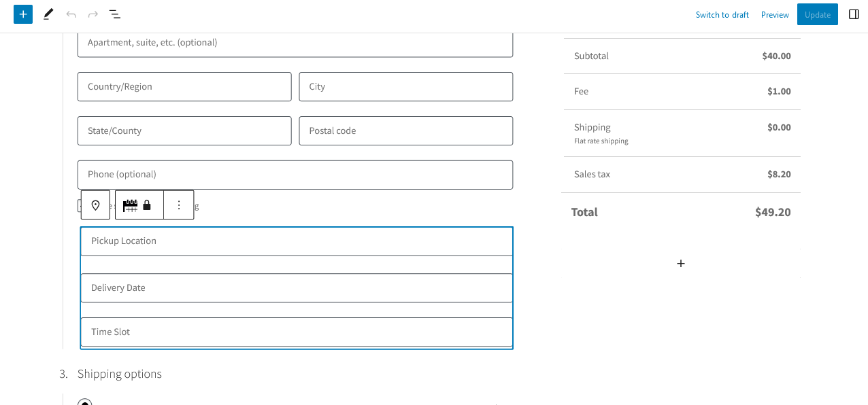Click the State/County field
The height and width of the screenshot is (405, 868).
184,130
